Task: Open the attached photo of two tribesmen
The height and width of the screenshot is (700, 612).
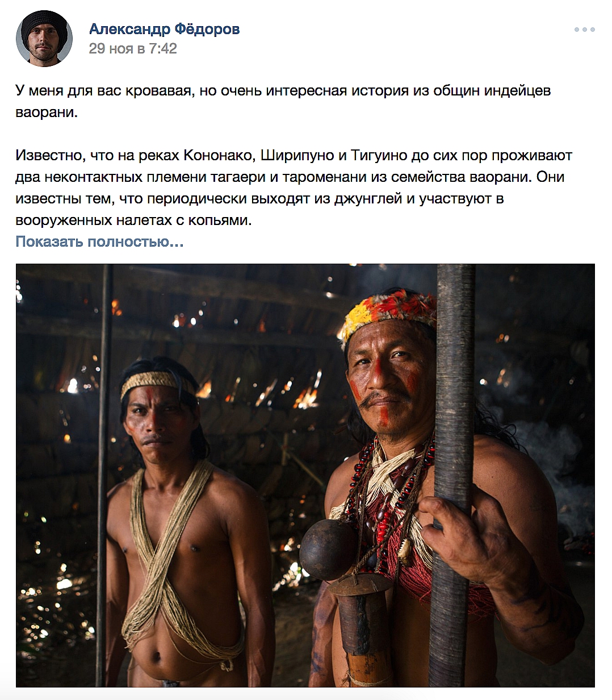Action: click(305, 476)
